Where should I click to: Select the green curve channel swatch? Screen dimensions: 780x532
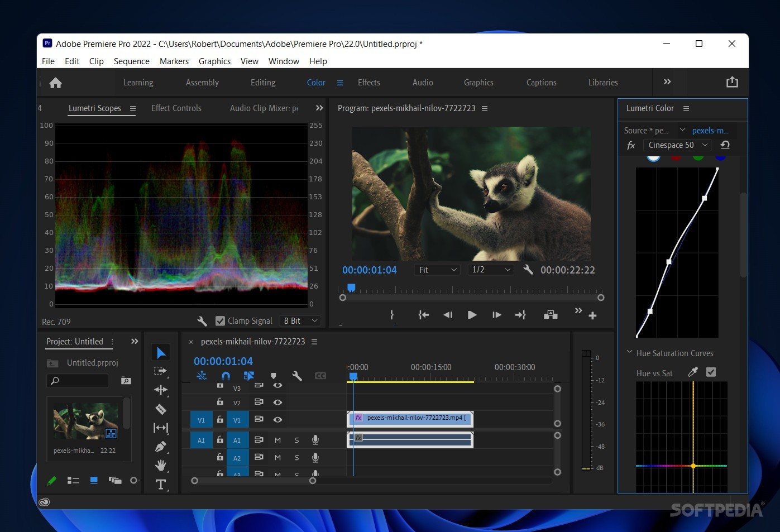click(x=698, y=157)
